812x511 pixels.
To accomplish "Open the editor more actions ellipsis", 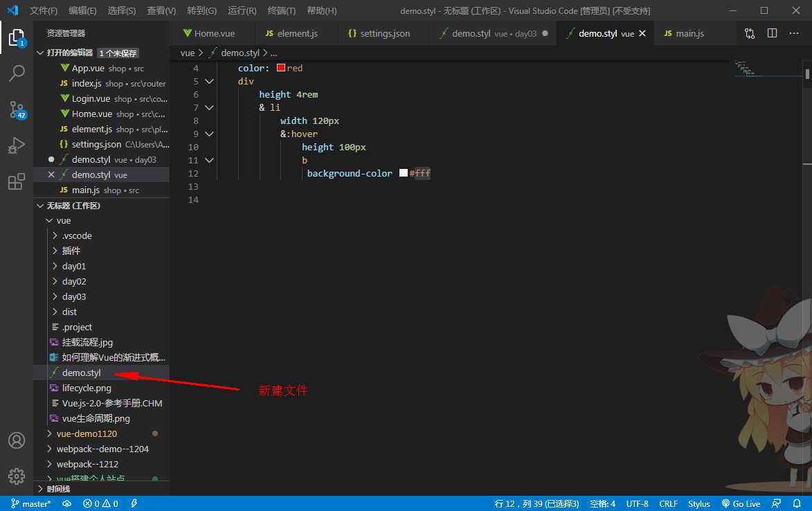I will pos(794,33).
